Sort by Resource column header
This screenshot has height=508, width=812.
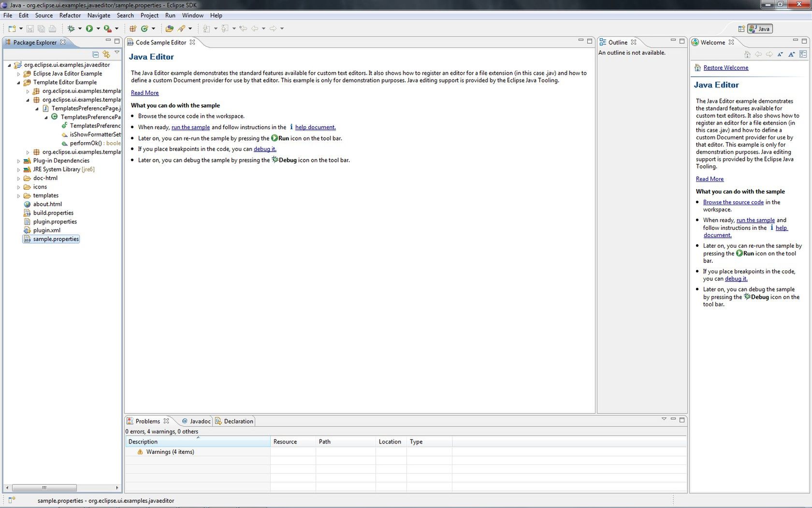tap(293, 442)
